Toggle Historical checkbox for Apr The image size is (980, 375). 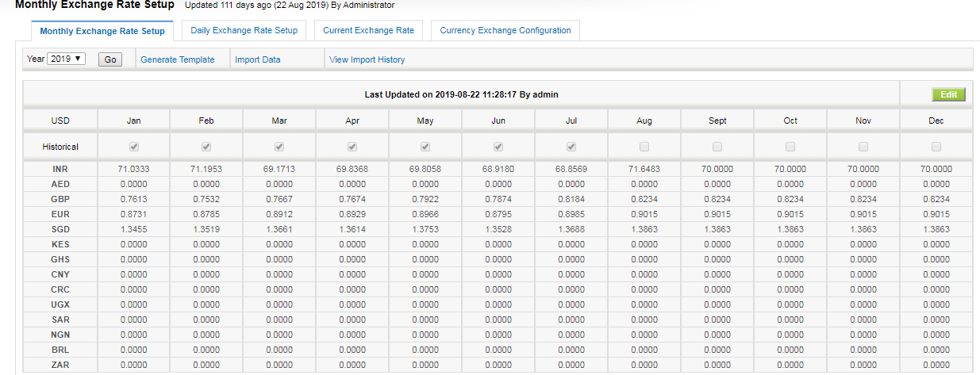click(352, 147)
